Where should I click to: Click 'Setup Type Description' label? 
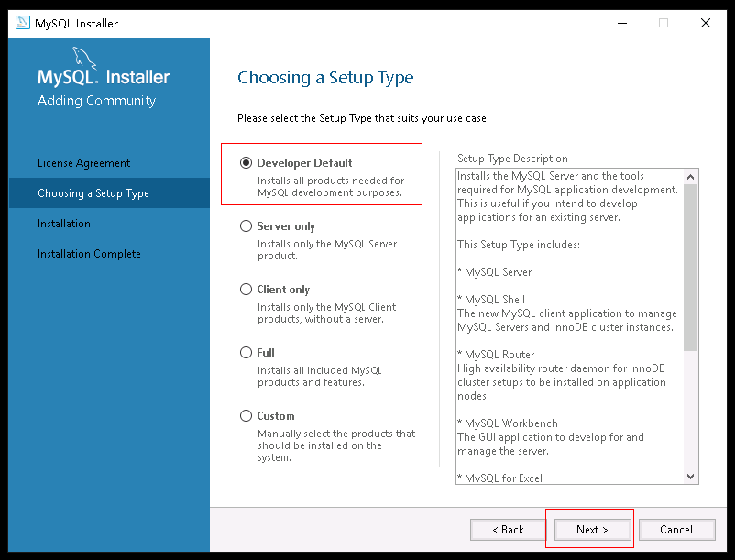tap(512, 159)
